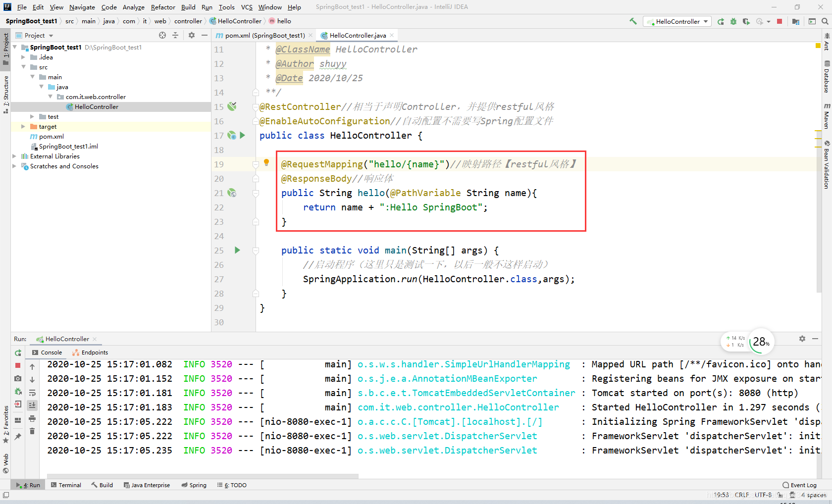Toggle the Project tool window stripe button

[x=5, y=49]
